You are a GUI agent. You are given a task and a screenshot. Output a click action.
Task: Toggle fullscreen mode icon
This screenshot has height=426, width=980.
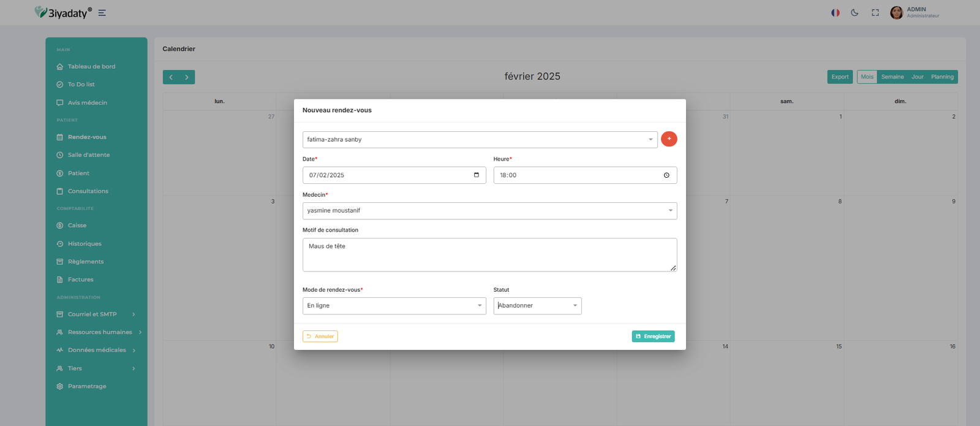[875, 13]
